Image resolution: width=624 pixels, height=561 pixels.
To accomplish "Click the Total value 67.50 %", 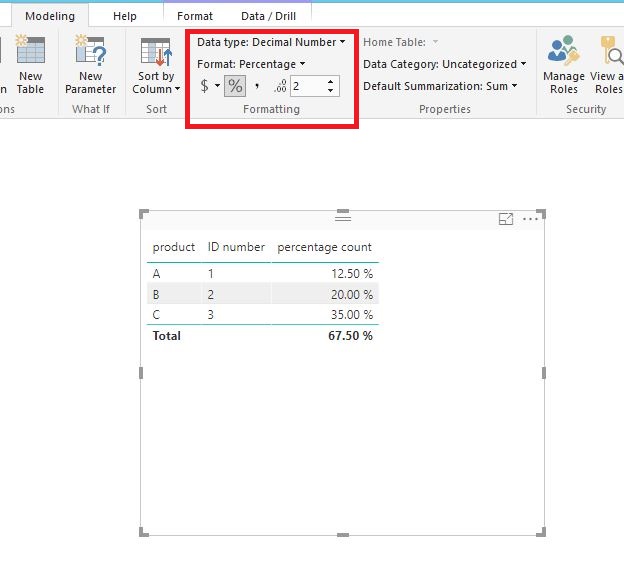I will tap(350, 336).
